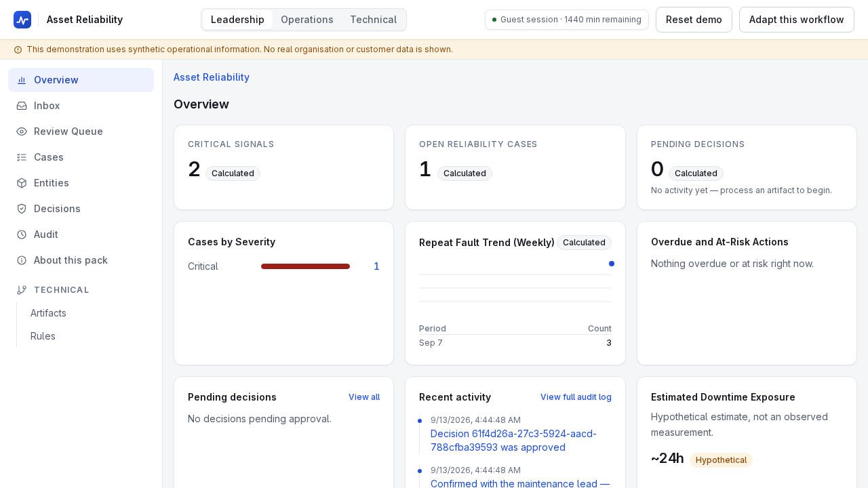Viewport: 868px width, 488px height.
Task: Click the Calculated badge by Repeat Fault Trend
Action: (584, 243)
